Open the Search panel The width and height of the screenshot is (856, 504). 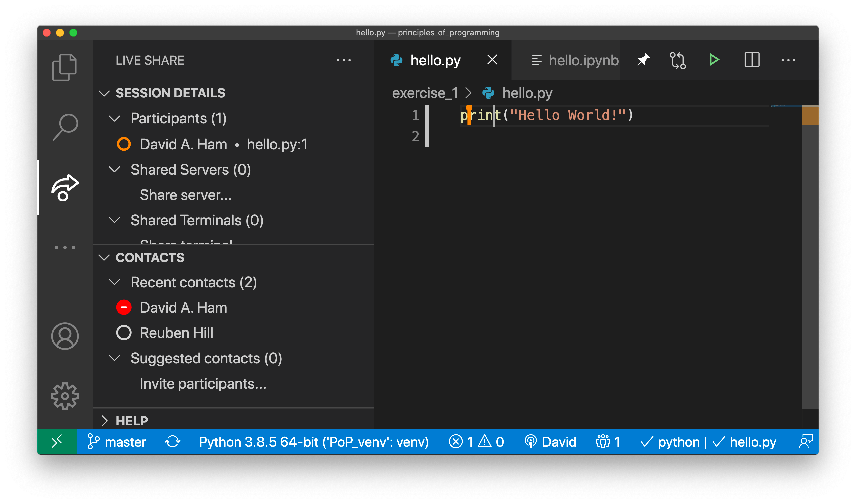click(x=65, y=126)
